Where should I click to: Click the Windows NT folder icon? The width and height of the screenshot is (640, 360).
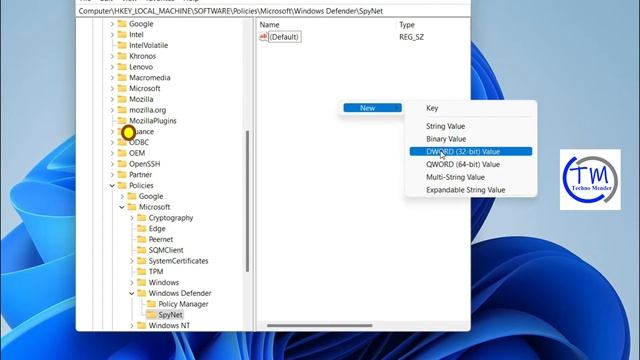(x=142, y=325)
